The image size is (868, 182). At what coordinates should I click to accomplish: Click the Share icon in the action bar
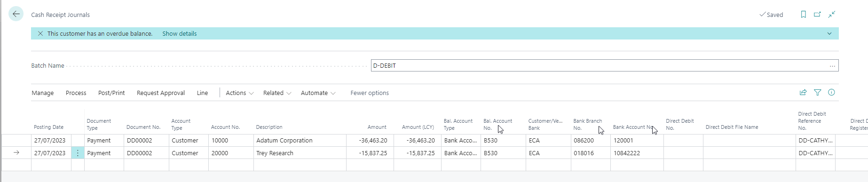(x=803, y=93)
